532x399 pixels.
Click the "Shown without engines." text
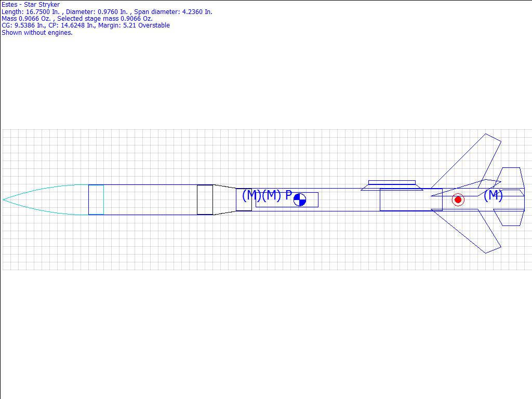click(x=37, y=32)
